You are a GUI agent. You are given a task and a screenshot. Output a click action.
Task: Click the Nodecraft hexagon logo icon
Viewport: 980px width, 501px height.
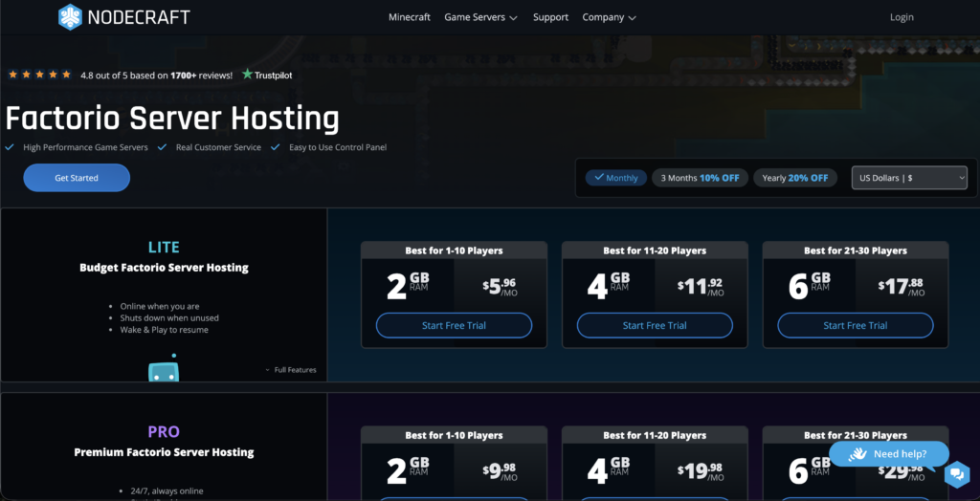pos(70,17)
